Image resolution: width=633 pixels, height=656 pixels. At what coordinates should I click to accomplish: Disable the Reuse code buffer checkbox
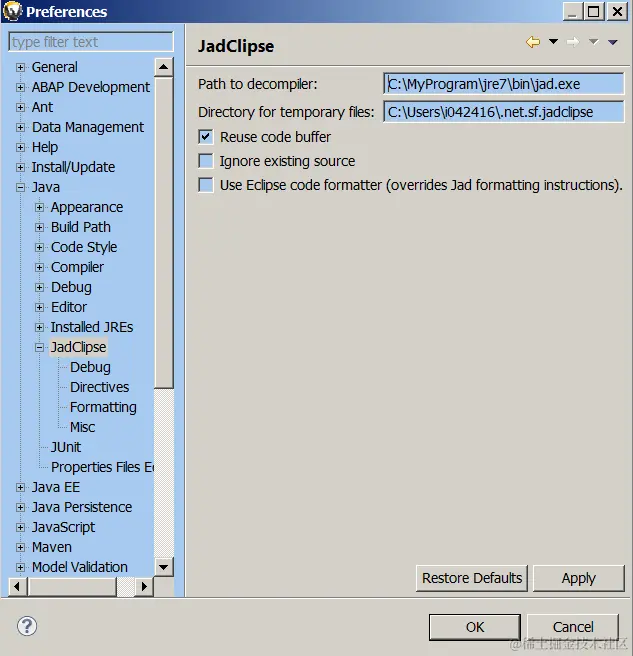coord(206,137)
